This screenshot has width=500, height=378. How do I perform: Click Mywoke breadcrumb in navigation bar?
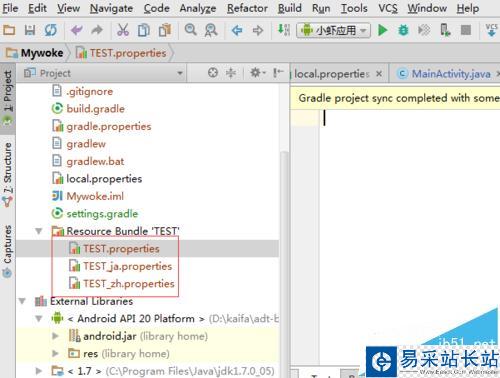coord(35,53)
